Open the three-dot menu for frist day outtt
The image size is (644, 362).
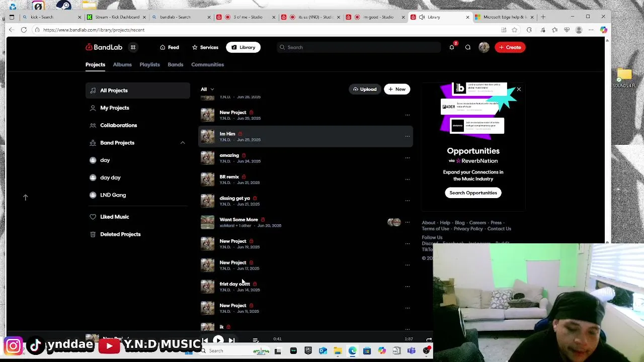click(408, 287)
